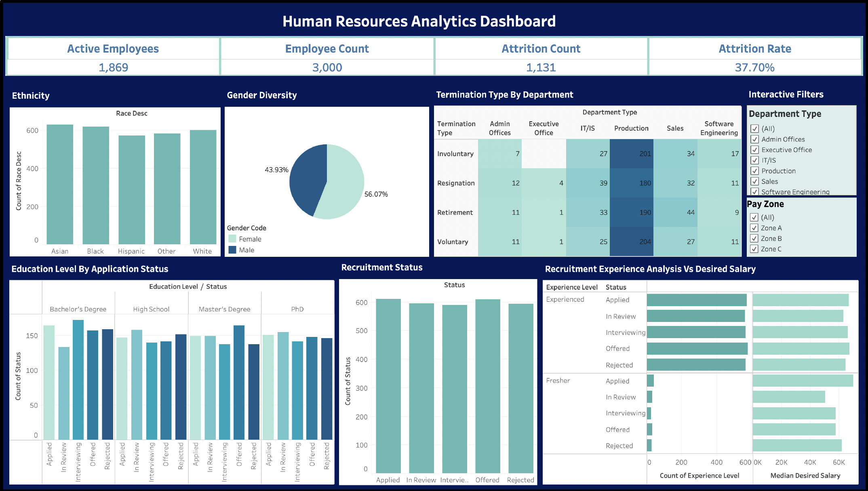The width and height of the screenshot is (868, 491).
Task: Click Female legend color swatch
Action: point(232,239)
